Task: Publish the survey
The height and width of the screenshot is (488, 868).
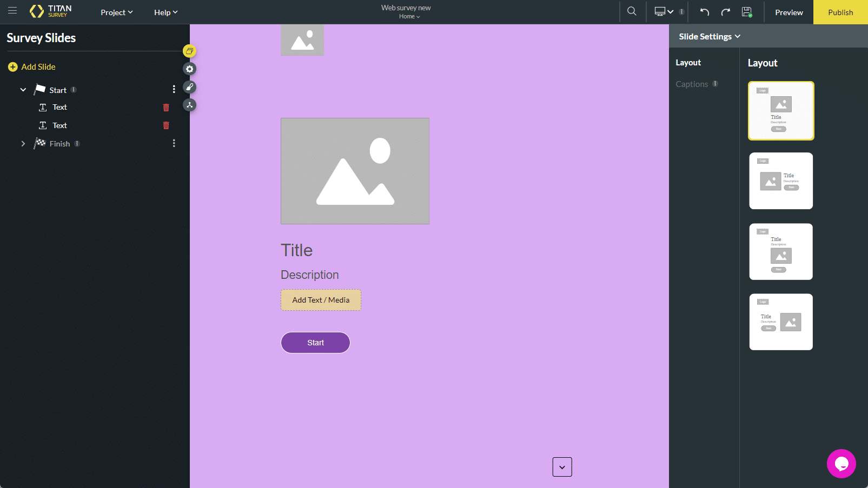Action: pyautogui.click(x=840, y=11)
